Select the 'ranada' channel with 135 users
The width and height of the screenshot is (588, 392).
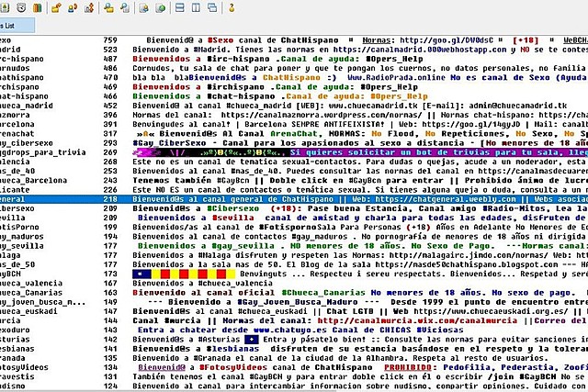pyautogui.click(x=294, y=358)
